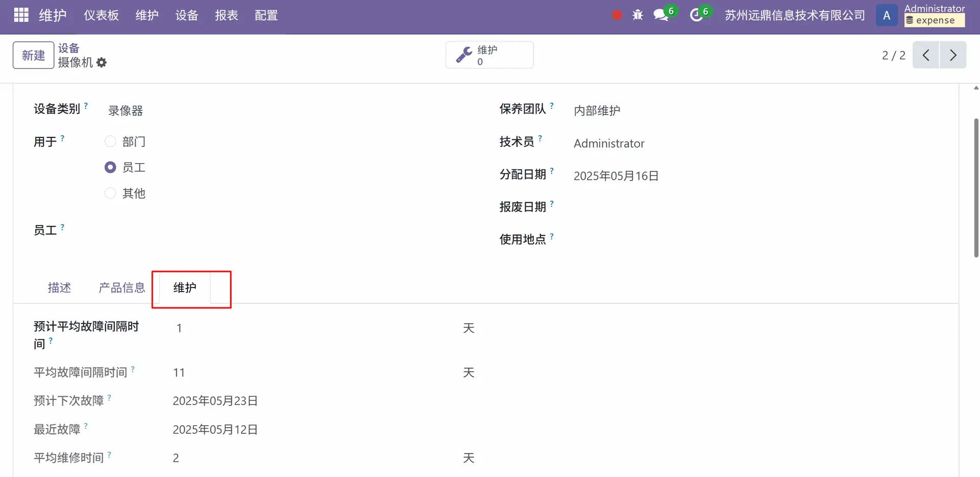Click the 设备 breadcrumb link
Viewport: 980px width, 477px height.
[x=68, y=48]
